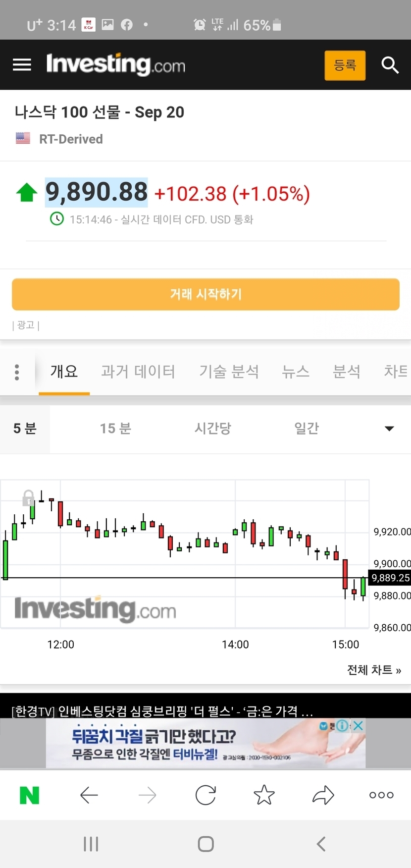Select the 시간당 chart interval
411x868 pixels.
[212, 429]
